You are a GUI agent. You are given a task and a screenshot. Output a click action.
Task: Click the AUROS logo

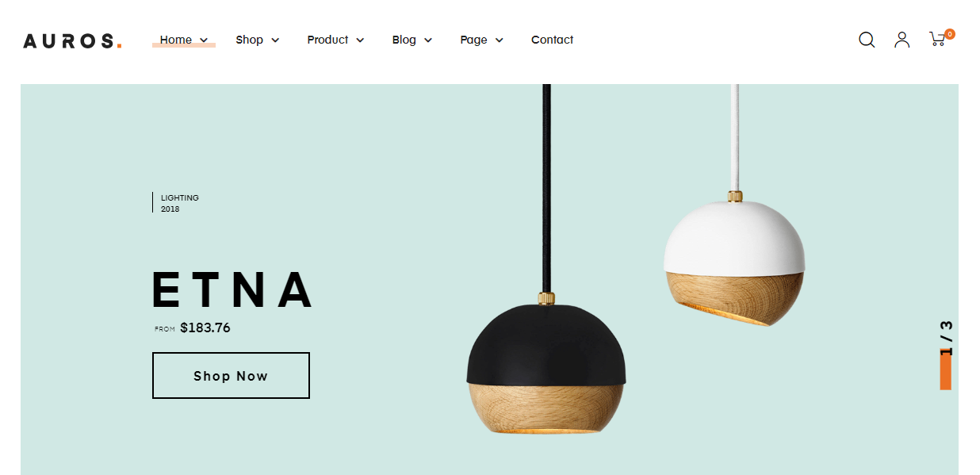72,41
